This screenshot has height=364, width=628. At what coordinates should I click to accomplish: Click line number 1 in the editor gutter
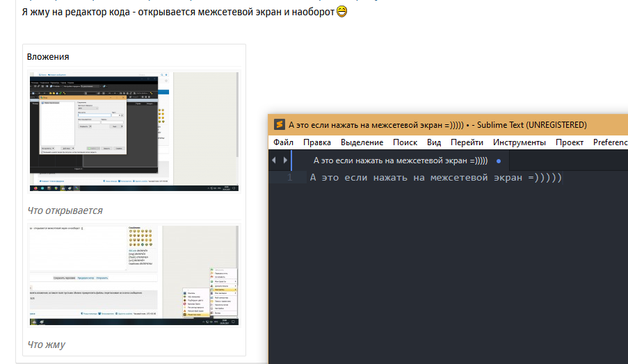click(289, 178)
